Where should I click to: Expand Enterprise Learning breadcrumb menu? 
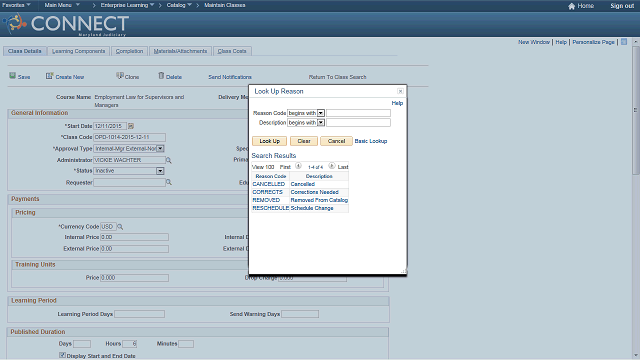[x=127, y=5]
